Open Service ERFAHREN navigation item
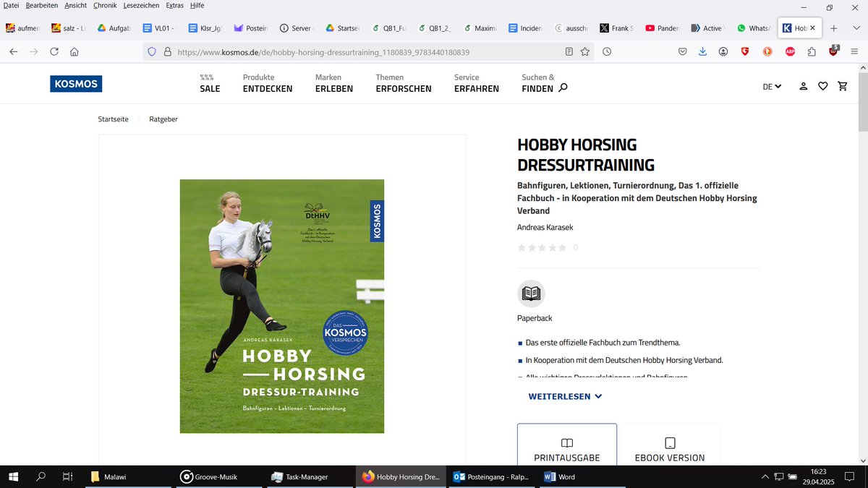 pos(477,83)
